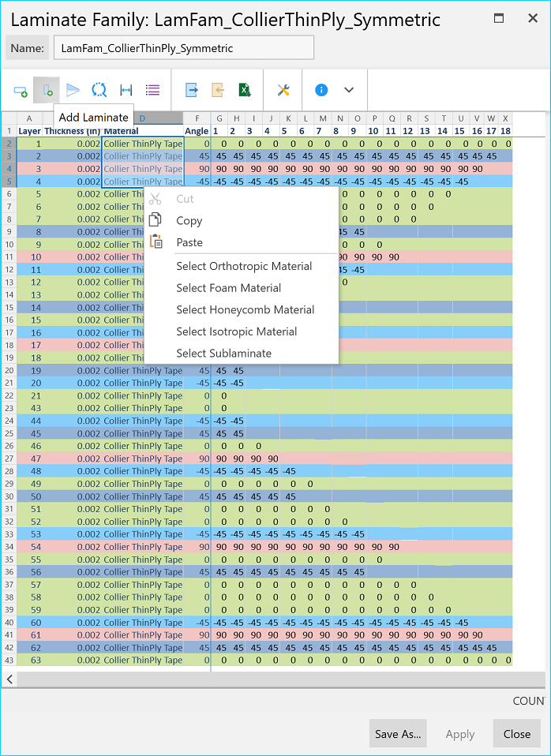Image resolution: width=551 pixels, height=756 pixels.
Task: Click Angle 45 cell in layer 19 row
Action: click(x=197, y=370)
